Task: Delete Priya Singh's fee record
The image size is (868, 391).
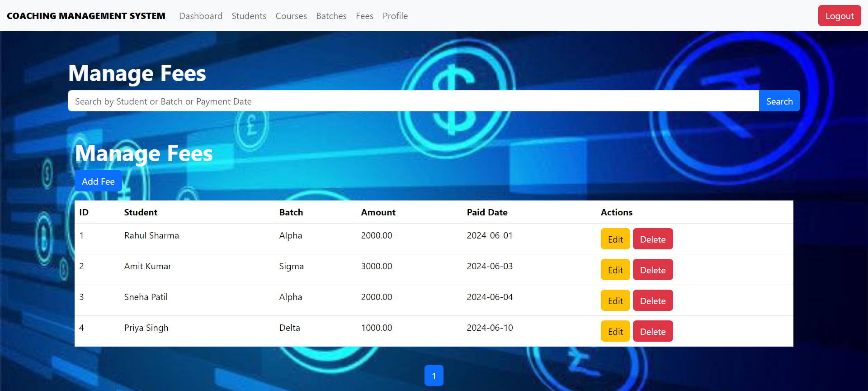Action: coord(653,331)
